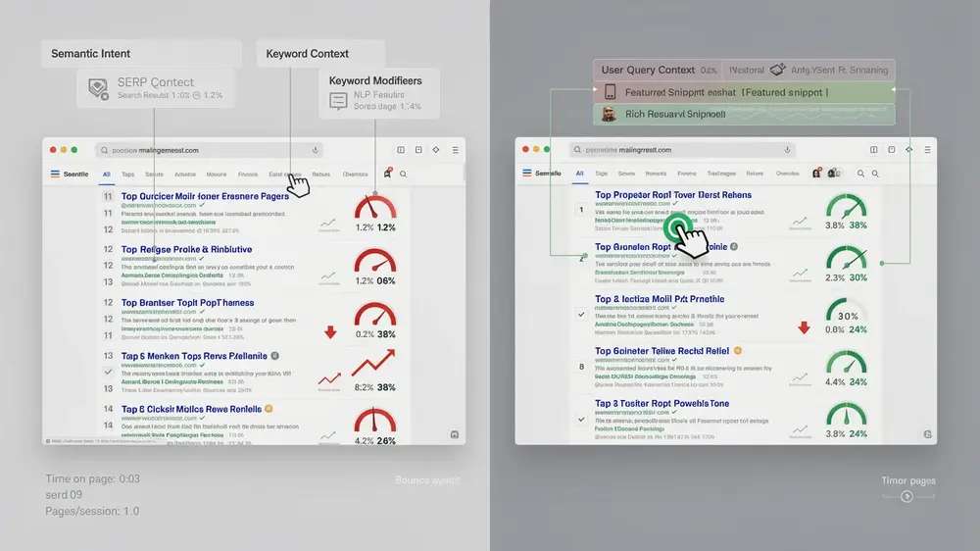Toggle the checkbox beside 'Tap 3 Tositer Ropt' result
Screen dimensions: 980x551
[x=581, y=419]
